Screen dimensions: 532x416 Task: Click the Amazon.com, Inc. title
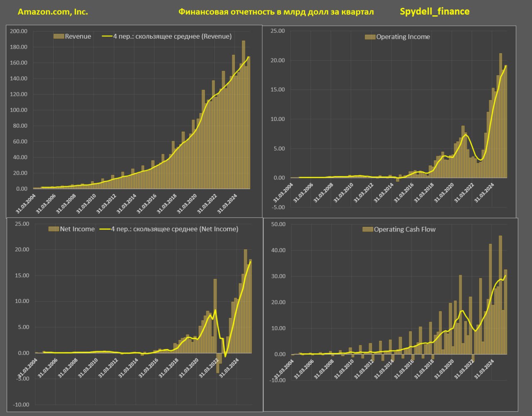pos(53,12)
